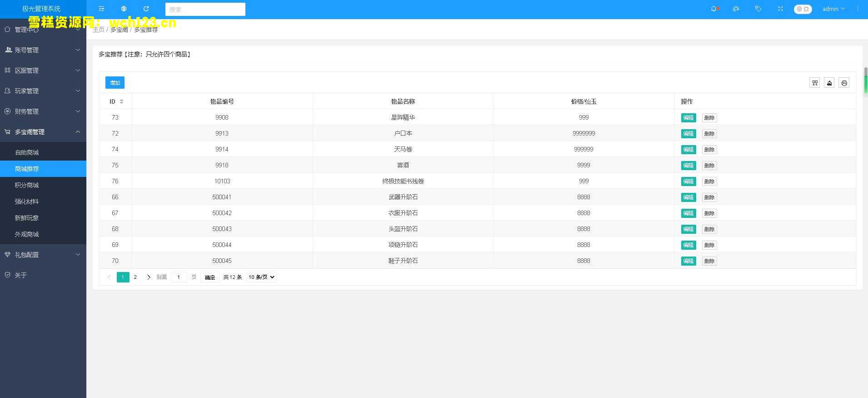Click the print icon above the table
The image size is (868, 398).
point(844,83)
